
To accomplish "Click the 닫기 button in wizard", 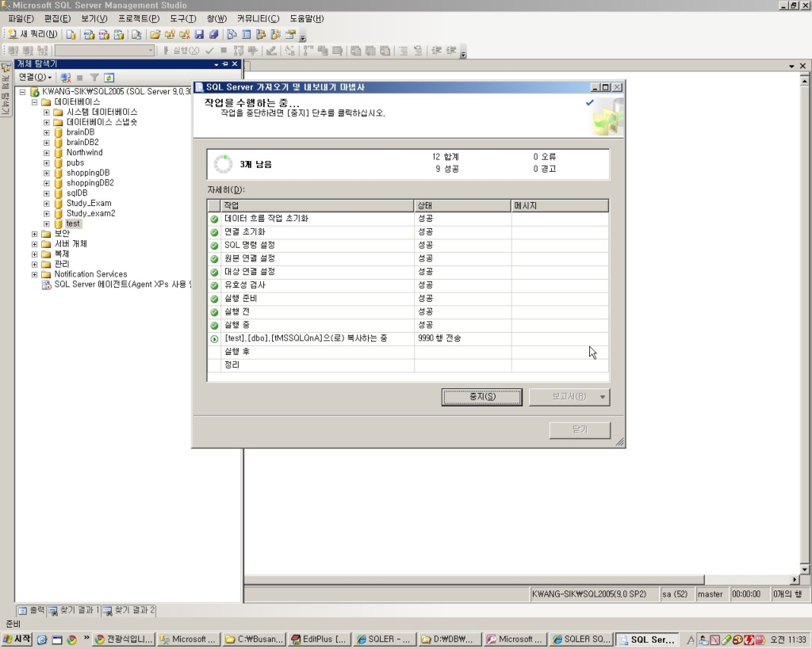I will [x=580, y=429].
